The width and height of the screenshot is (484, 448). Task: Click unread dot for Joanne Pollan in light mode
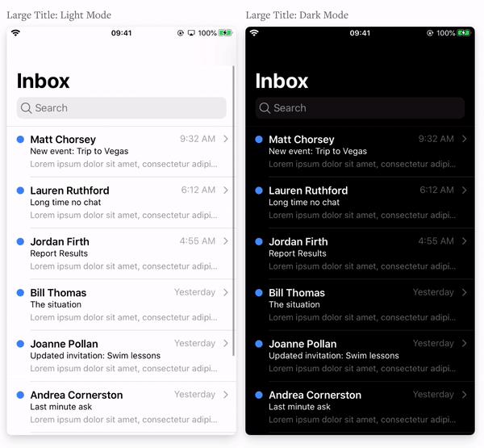(x=20, y=344)
